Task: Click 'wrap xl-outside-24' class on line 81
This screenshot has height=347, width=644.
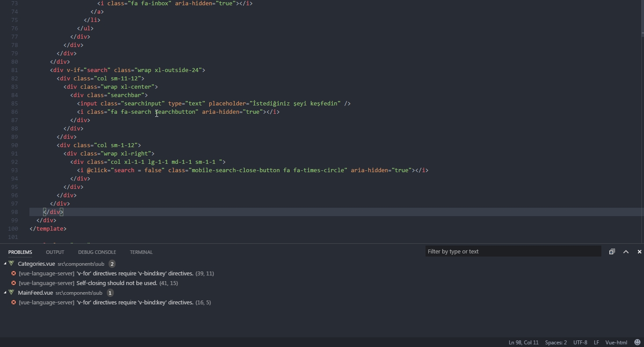Action: pyautogui.click(x=170, y=70)
